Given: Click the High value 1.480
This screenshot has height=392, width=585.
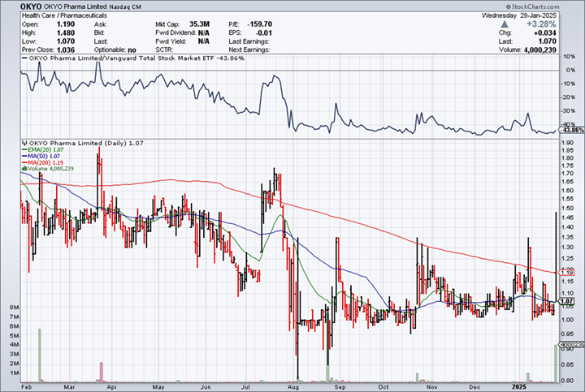Looking at the screenshot, I should pos(66,32).
